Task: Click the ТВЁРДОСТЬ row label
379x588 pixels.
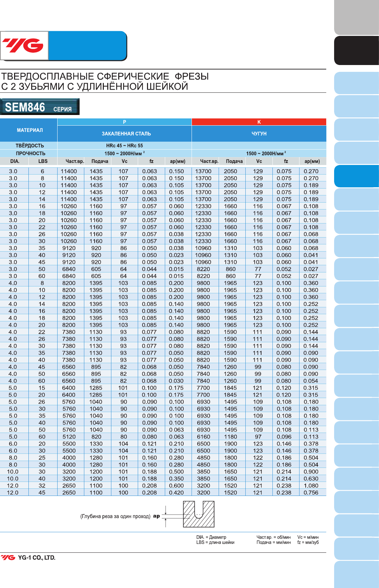Action: 30,146
